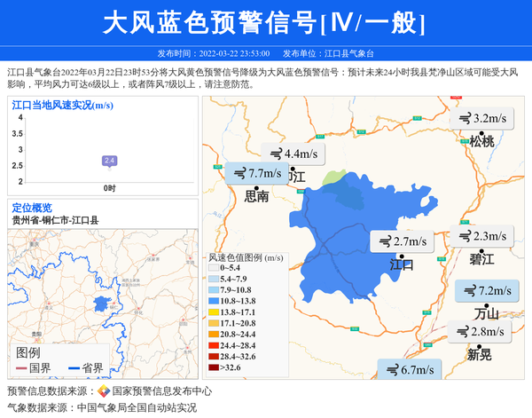
Task: Click the dark red >32.6 legend swatch
Action: point(213,367)
